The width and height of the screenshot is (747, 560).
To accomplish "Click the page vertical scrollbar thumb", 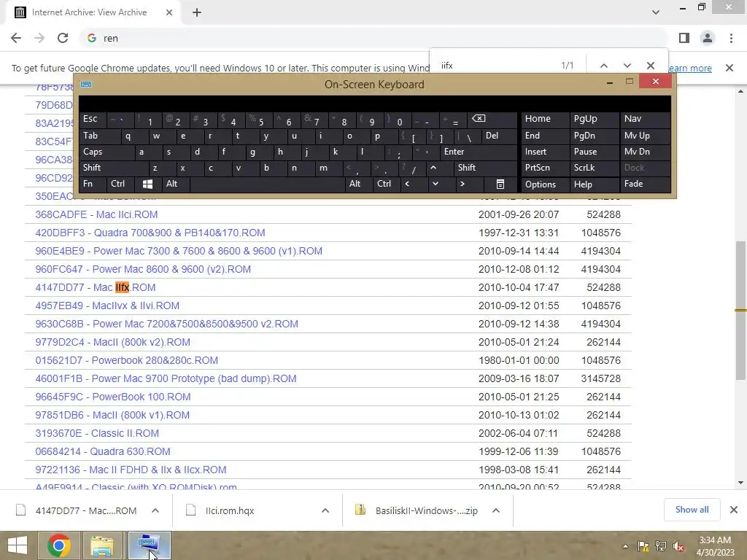I will click(741, 309).
